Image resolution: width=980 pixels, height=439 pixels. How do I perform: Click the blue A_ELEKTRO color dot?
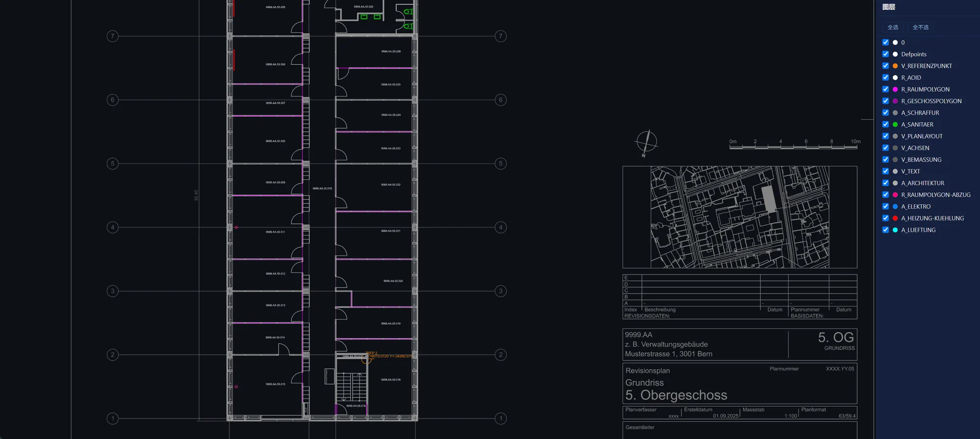[895, 206]
